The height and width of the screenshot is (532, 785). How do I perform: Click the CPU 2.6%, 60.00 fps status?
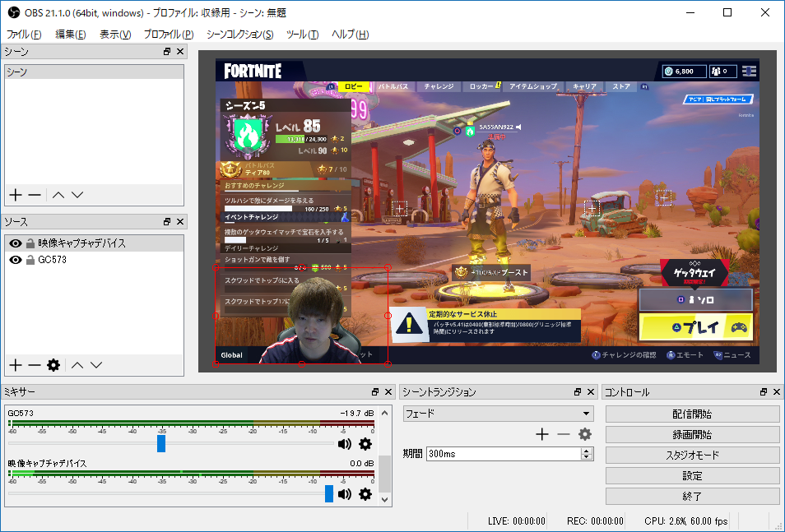tap(686, 521)
